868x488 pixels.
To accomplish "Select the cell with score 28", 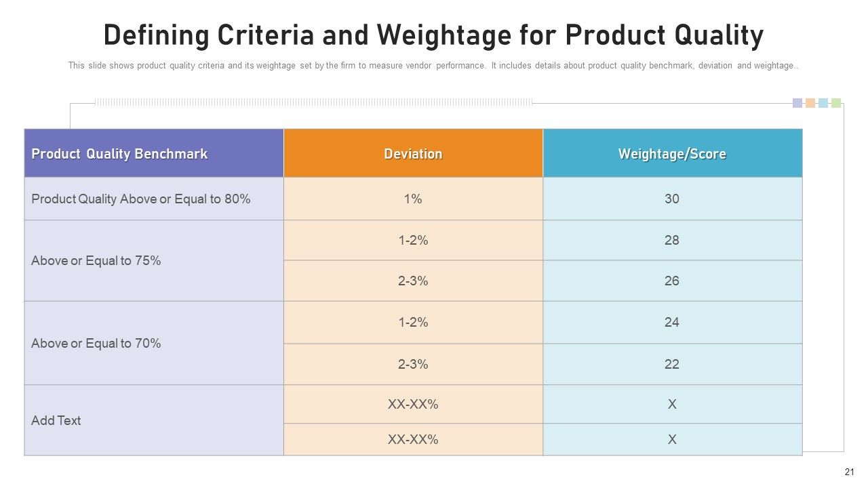I will tap(672, 240).
